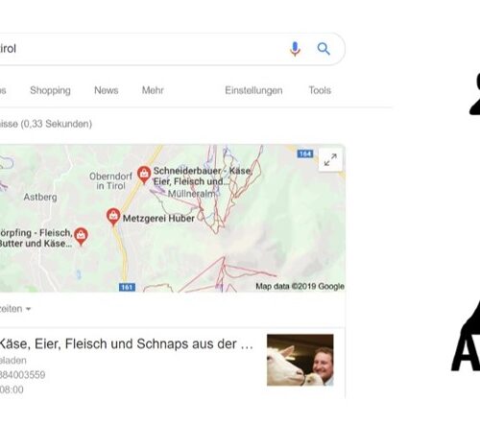Click the Metzgerei Huber label on the map
480x448 pixels.
click(158, 219)
